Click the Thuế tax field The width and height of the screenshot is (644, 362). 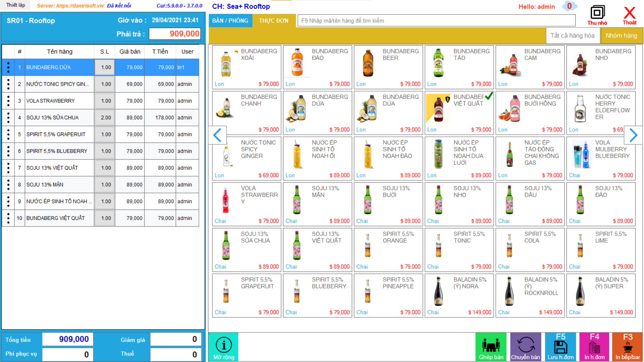click(x=176, y=354)
